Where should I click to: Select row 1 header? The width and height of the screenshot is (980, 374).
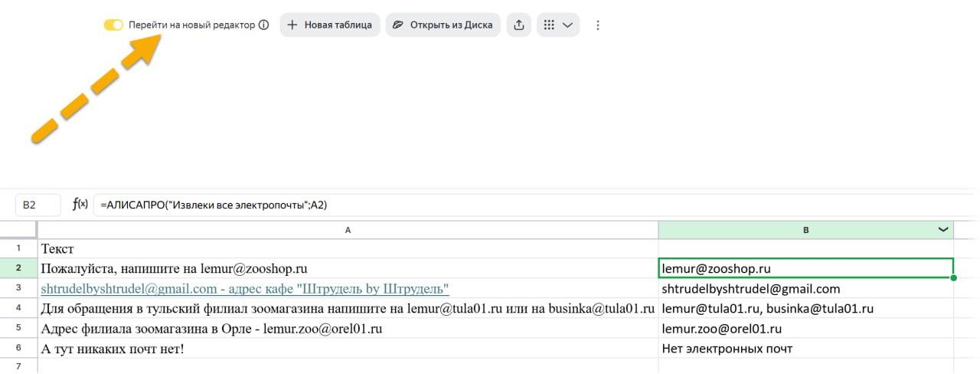[x=18, y=248]
